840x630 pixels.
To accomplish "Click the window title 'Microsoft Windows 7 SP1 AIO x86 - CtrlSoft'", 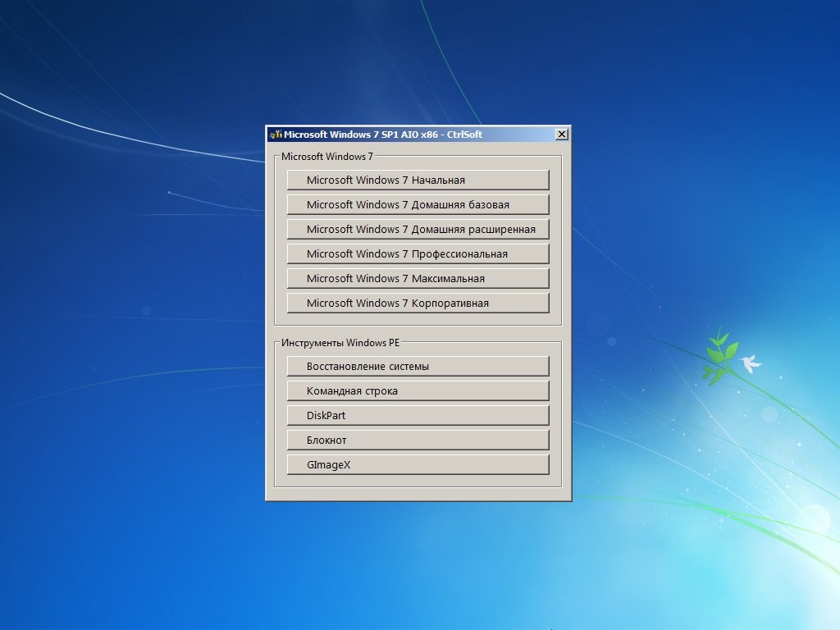I will [383, 135].
